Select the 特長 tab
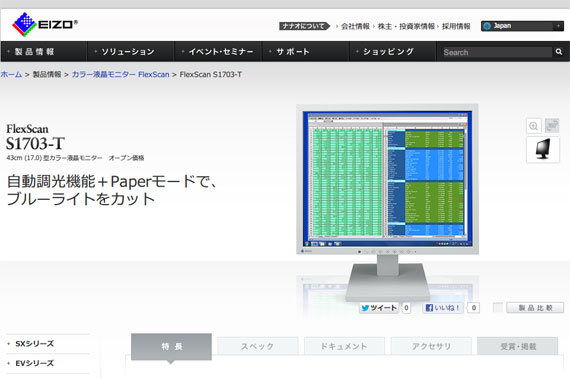 (171, 347)
